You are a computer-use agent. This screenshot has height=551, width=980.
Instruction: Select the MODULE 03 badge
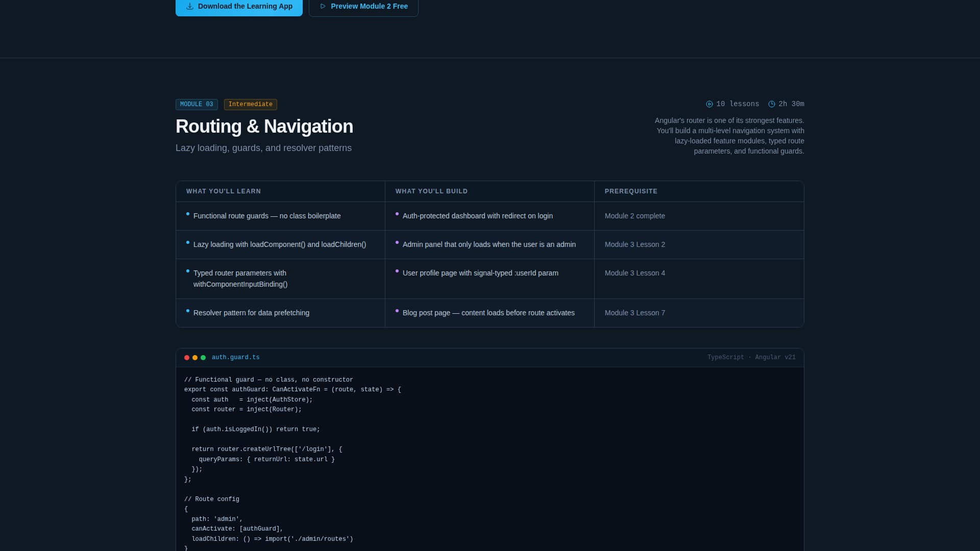pos(197,105)
